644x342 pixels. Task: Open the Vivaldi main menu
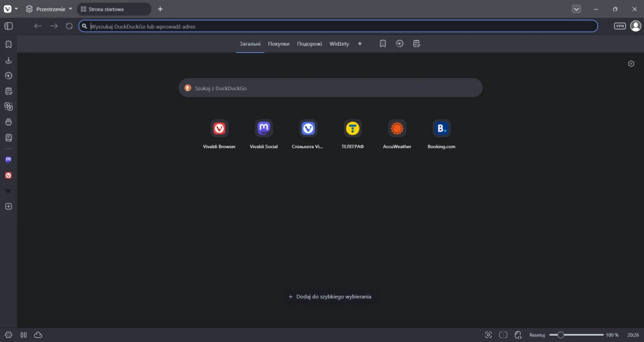tap(8, 9)
